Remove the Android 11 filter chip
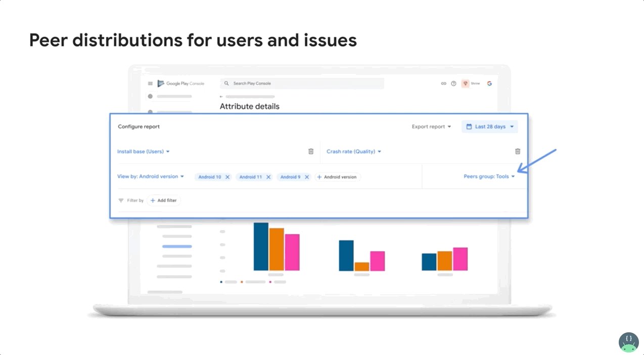The width and height of the screenshot is (644, 355). pyautogui.click(x=268, y=177)
